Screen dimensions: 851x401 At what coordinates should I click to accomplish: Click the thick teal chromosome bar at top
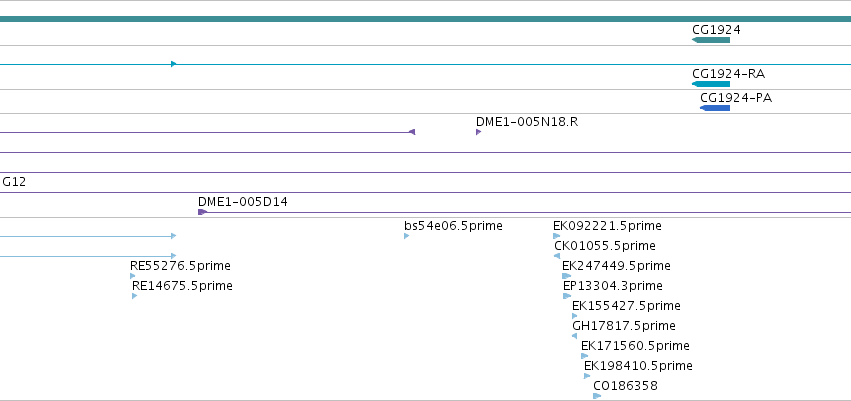pyautogui.click(x=426, y=19)
